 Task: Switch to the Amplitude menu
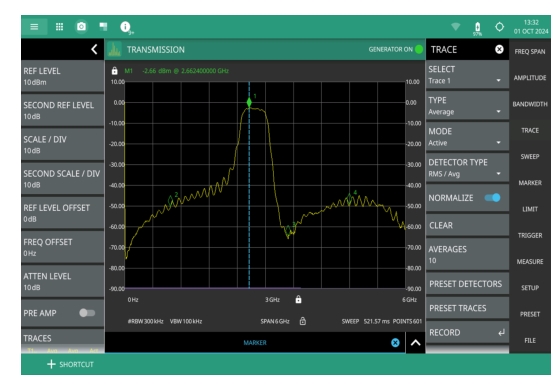coord(530,78)
